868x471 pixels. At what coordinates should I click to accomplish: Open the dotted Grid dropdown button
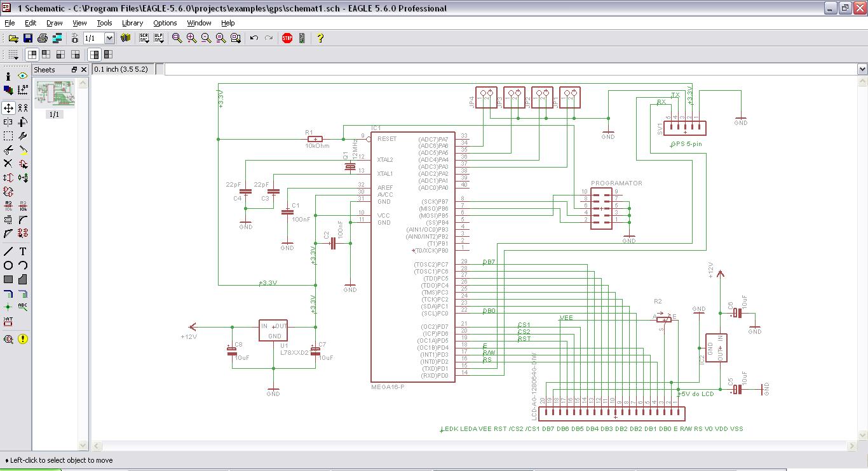(x=13, y=55)
